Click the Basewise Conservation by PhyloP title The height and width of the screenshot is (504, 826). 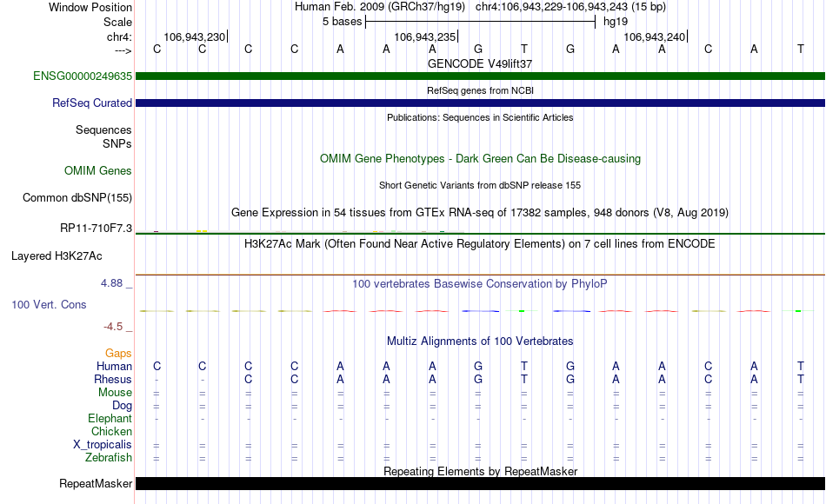480,284
